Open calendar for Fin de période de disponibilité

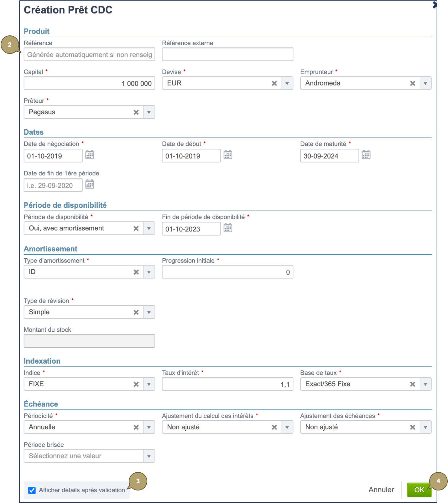click(228, 228)
